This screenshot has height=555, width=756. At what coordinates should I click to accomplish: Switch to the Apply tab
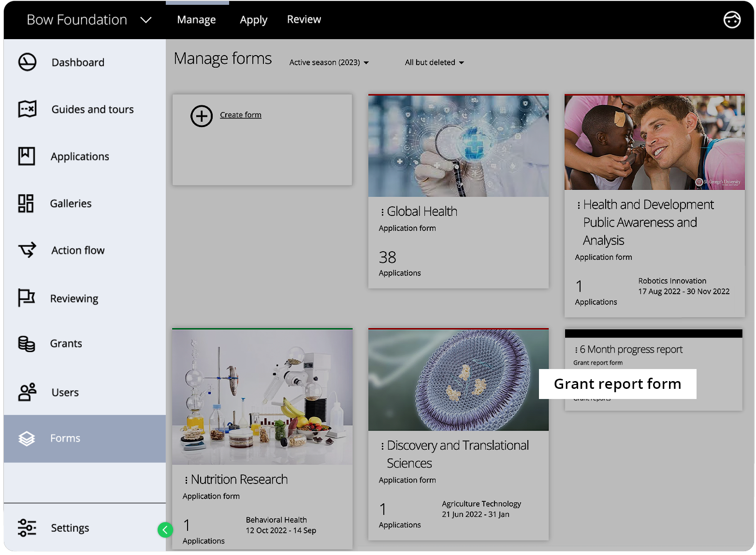253,20
